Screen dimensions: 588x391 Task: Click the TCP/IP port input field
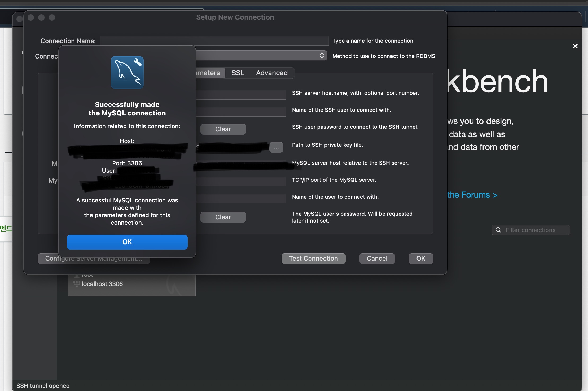tap(241, 182)
